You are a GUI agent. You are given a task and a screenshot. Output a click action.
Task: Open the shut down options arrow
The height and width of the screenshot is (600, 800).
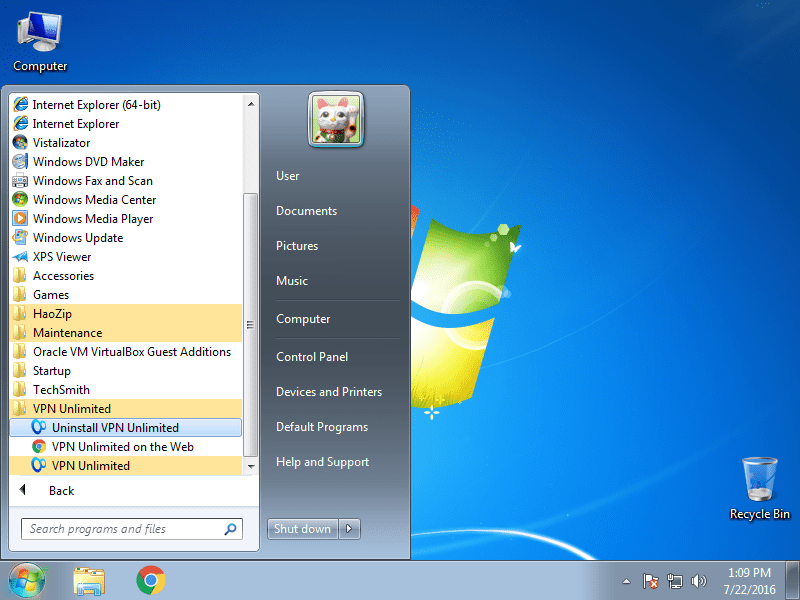pyautogui.click(x=345, y=528)
